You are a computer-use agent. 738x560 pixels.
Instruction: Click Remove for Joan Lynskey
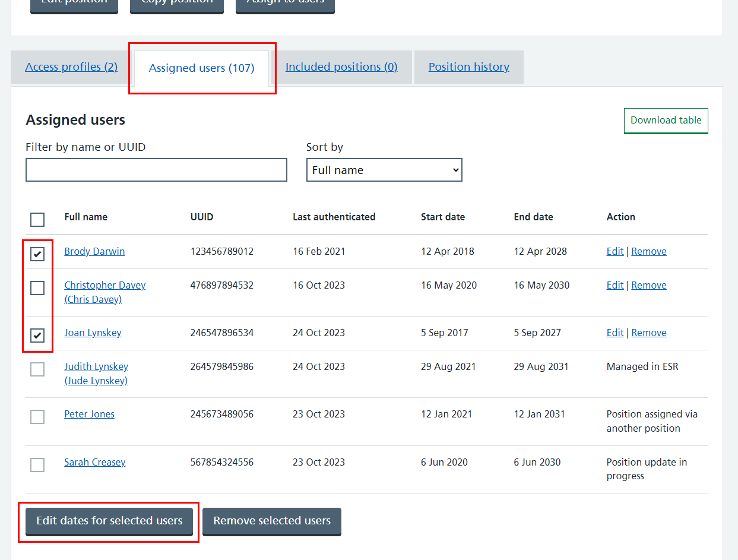[x=649, y=333]
